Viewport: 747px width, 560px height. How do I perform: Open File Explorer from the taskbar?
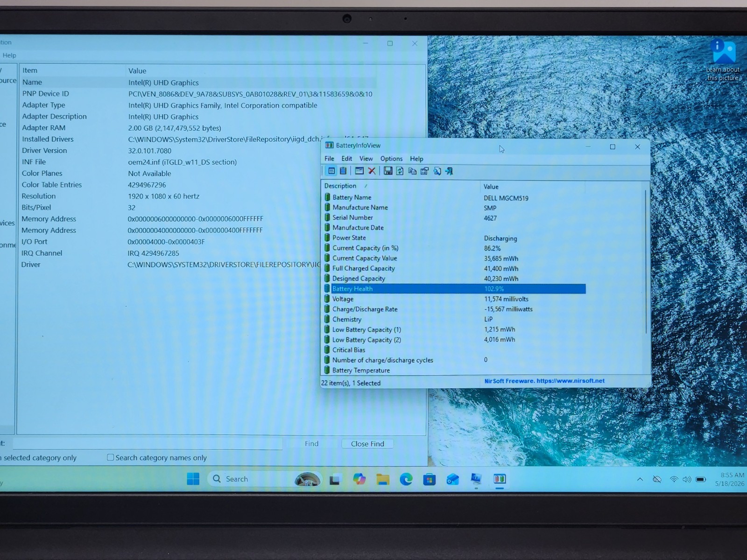tap(383, 479)
